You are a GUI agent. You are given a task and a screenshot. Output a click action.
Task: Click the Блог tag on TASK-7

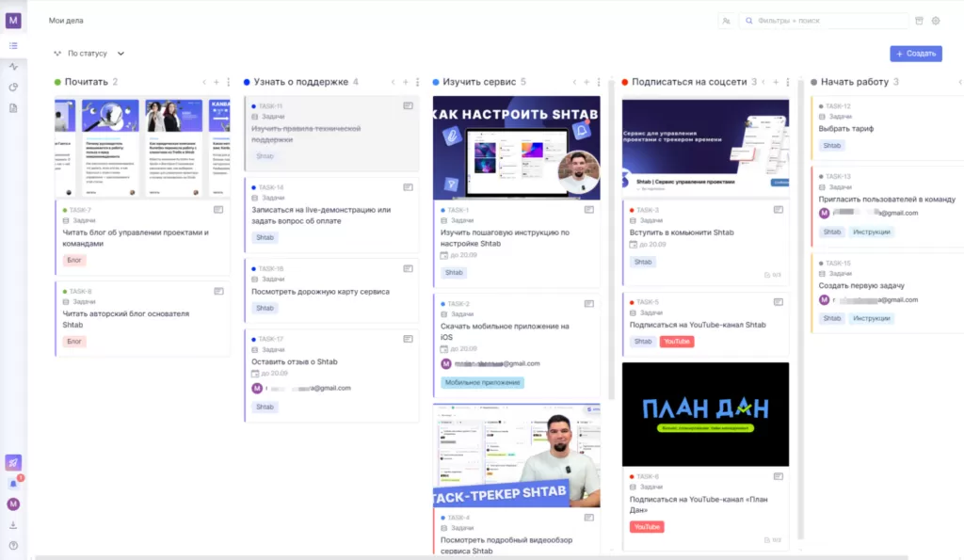point(74,260)
